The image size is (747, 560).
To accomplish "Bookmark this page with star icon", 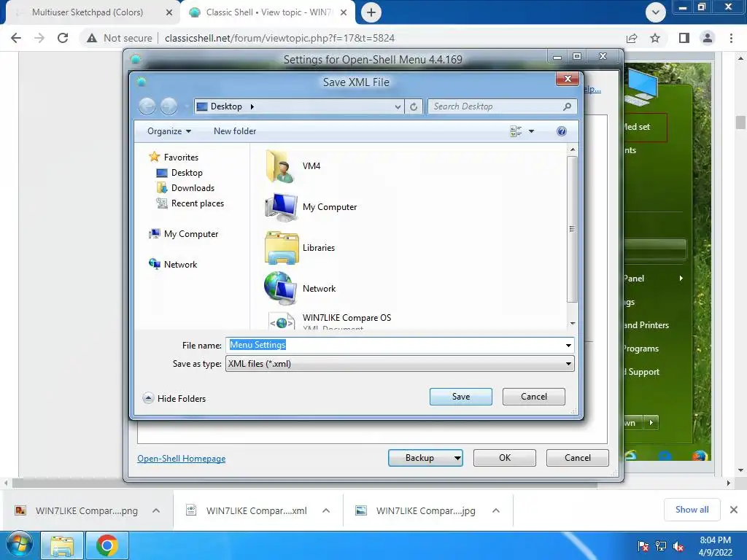I will tap(655, 38).
